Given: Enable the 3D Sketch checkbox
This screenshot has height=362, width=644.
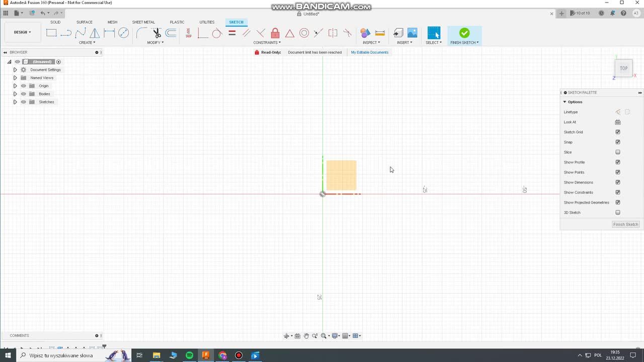Looking at the screenshot, I should [618, 213].
